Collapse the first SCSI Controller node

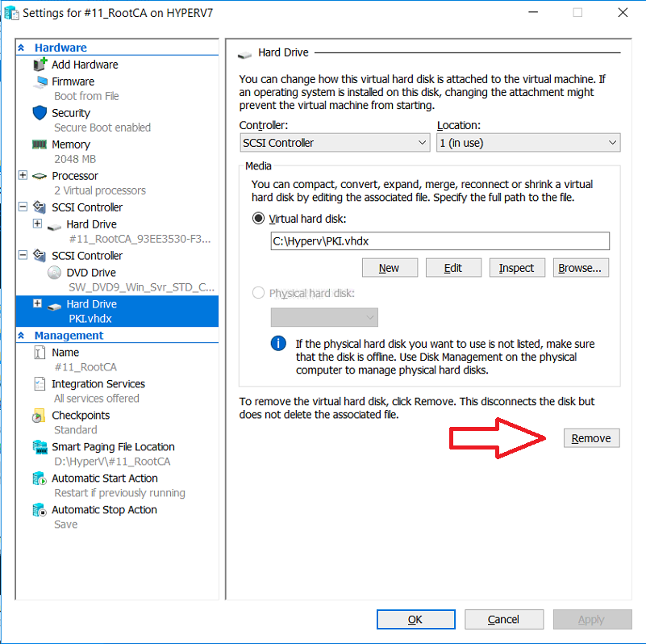(x=23, y=207)
